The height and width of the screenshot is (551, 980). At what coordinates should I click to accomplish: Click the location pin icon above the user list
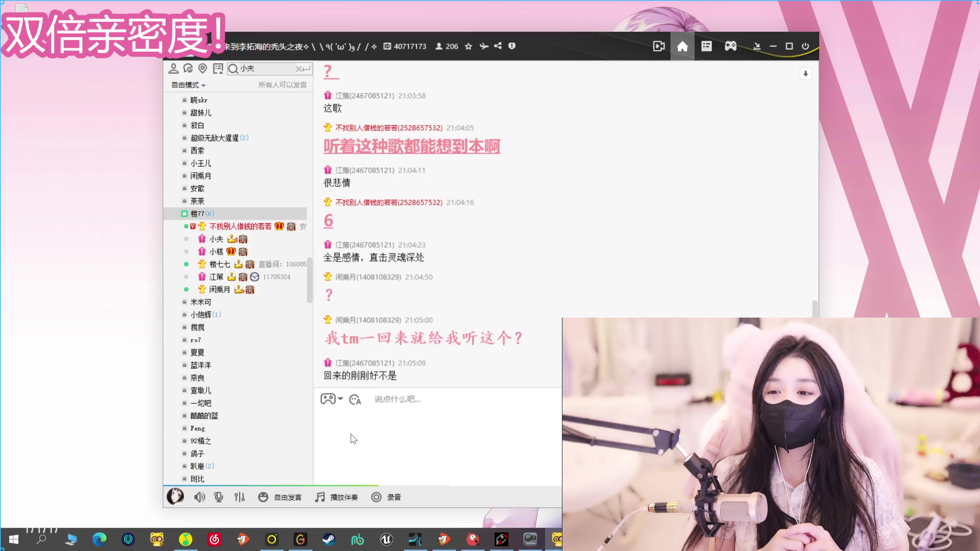point(203,68)
